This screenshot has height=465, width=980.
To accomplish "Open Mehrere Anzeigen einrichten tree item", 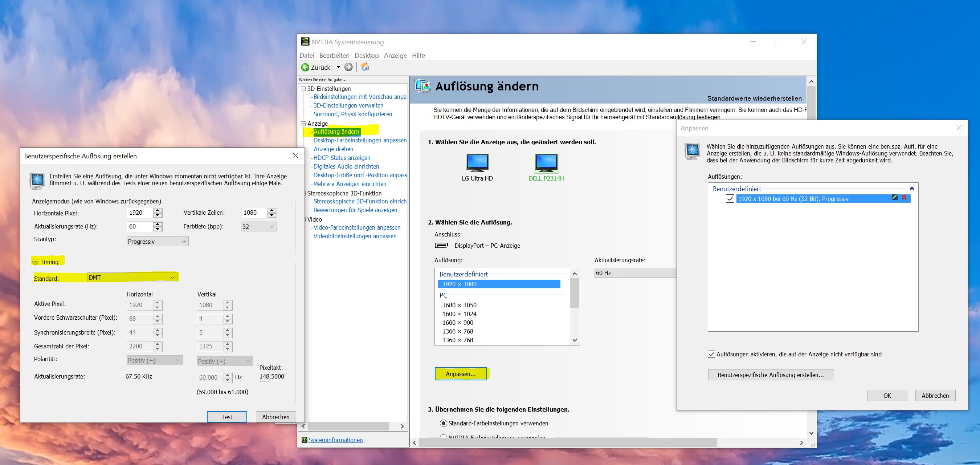I will click(350, 184).
